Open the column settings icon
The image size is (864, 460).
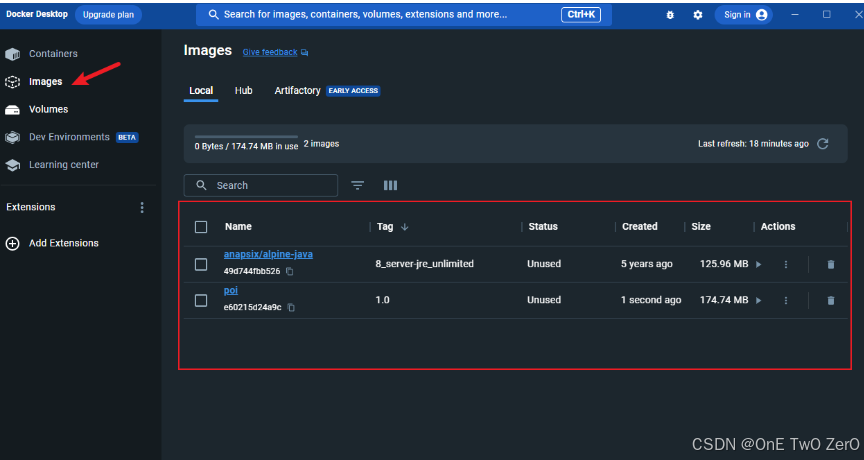[x=390, y=186]
